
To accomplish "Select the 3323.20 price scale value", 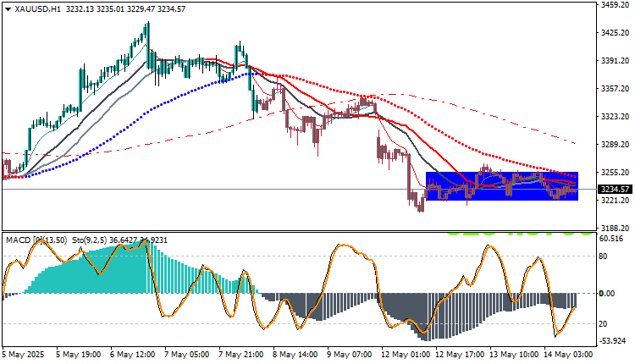I will [616, 116].
